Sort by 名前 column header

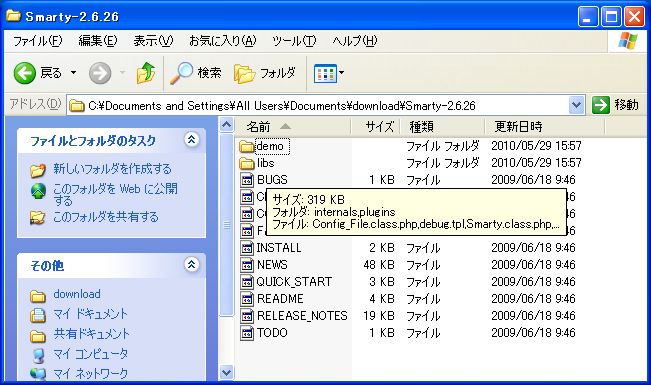click(293, 126)
